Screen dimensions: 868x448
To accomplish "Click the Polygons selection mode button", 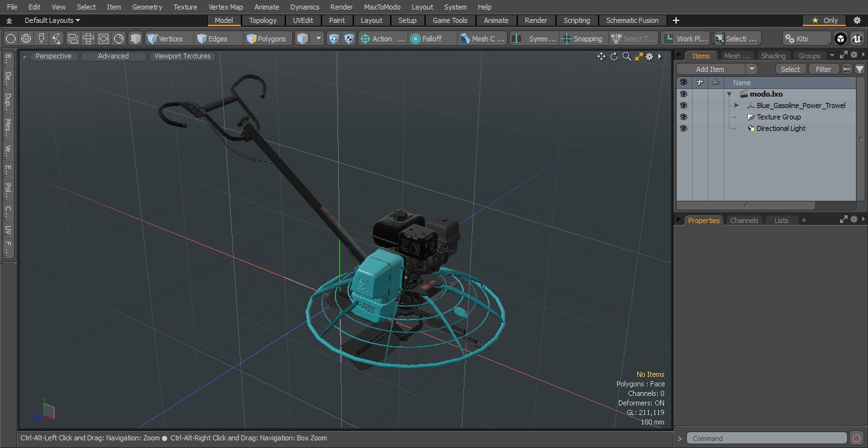I will [x=266, y=39].
